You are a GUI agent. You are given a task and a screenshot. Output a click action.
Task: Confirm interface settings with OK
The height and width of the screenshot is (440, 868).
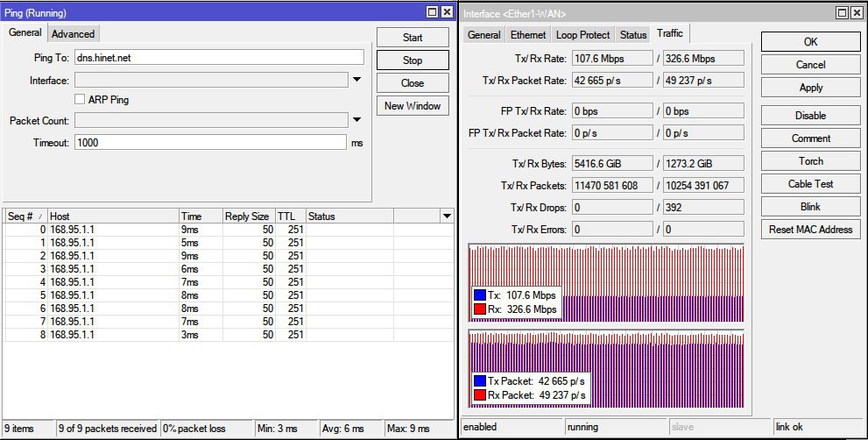(x=810, y=42)
